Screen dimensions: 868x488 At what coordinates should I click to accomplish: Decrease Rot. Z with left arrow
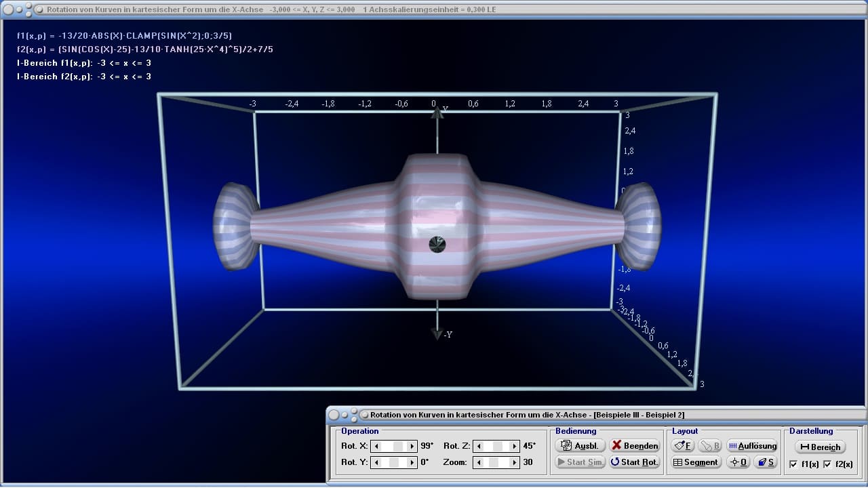[x=478, y=446]
